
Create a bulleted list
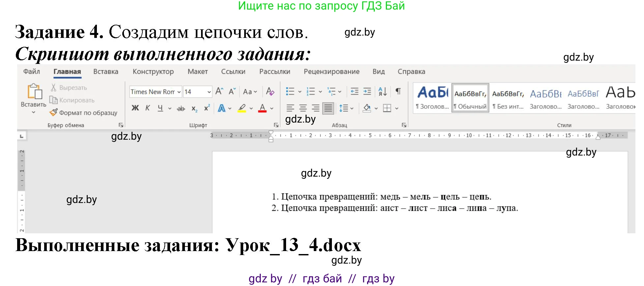click(x=290, y=91)
